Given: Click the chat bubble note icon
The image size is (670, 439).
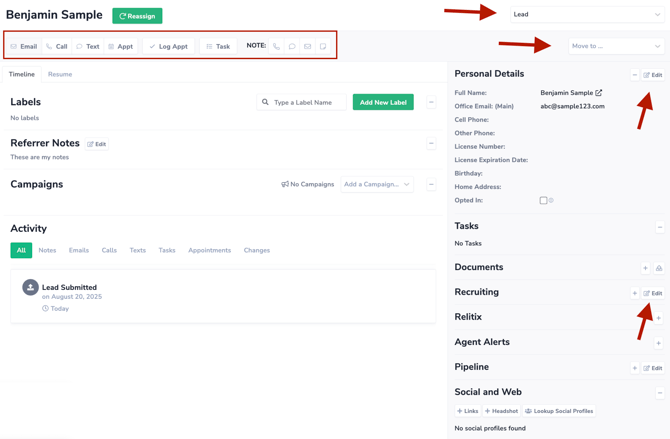Looking at the screenshot, I should [x=292, y=46].
